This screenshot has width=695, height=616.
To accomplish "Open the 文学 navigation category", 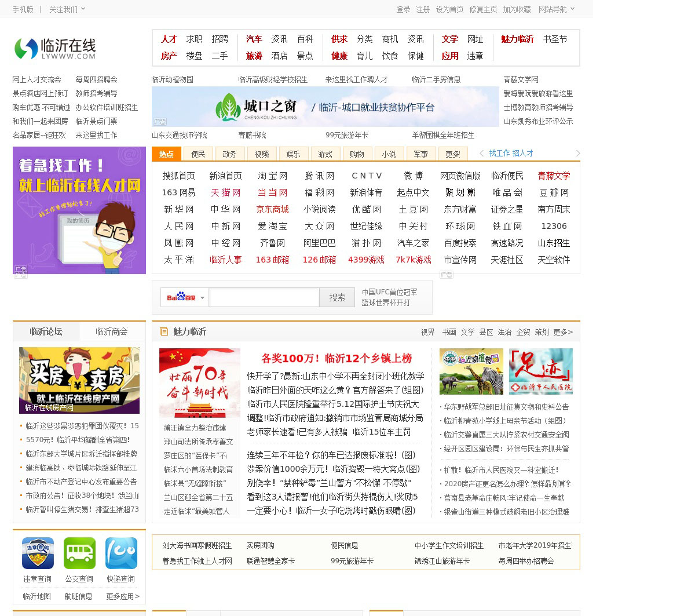I will pos(450,39).
